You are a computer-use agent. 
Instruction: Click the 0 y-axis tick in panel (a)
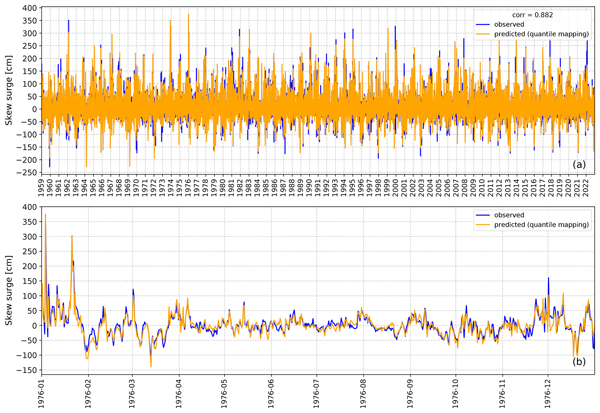click(x=35, y=109)
